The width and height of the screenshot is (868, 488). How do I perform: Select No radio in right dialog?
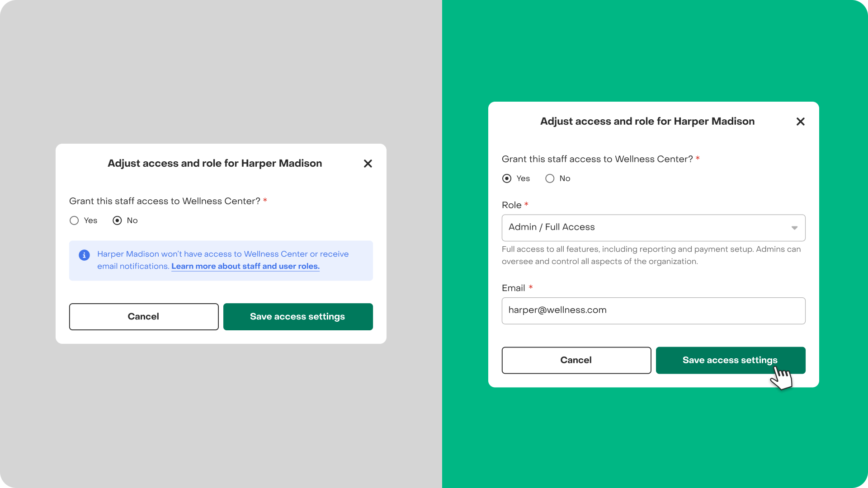tap(550, 178)
